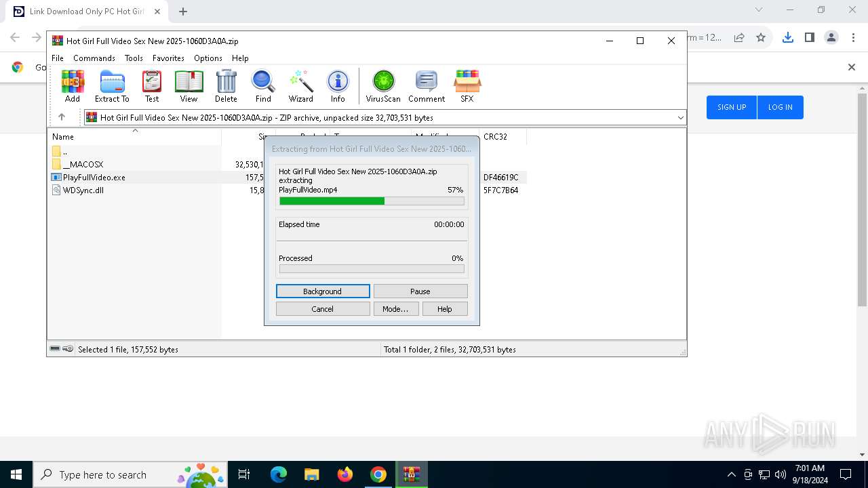Screen dimensions: 868x488
Task: Switch to Chrome on taskbar
Action: pos(378,474)
